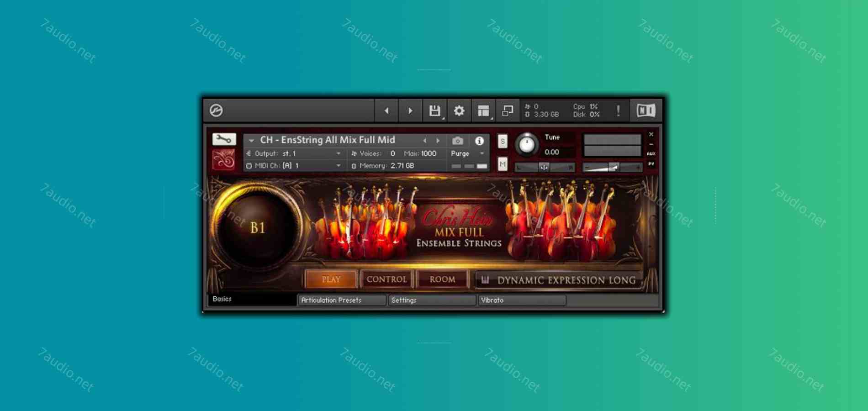Click the pan L-R slider
This screenshot has height=411, width=868.
pyautogui.click(x=545, y=167)
